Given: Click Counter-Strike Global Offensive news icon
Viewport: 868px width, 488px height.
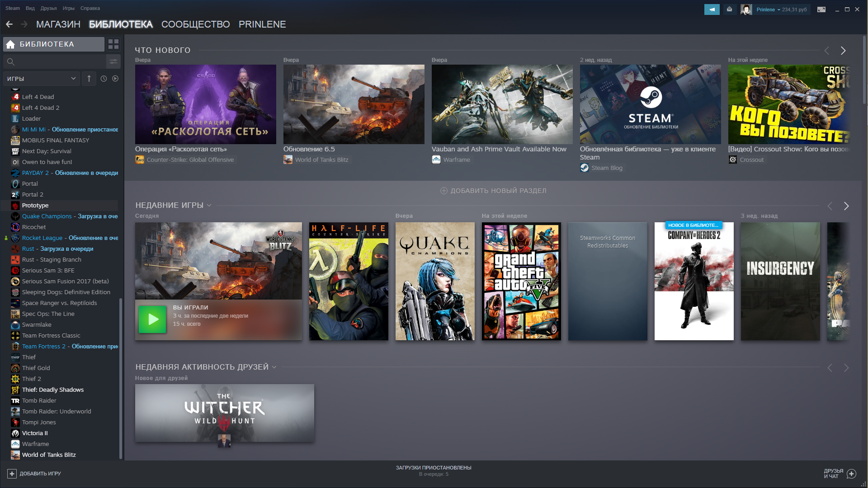Looking at the screenshot, I should tap(140, 160).
